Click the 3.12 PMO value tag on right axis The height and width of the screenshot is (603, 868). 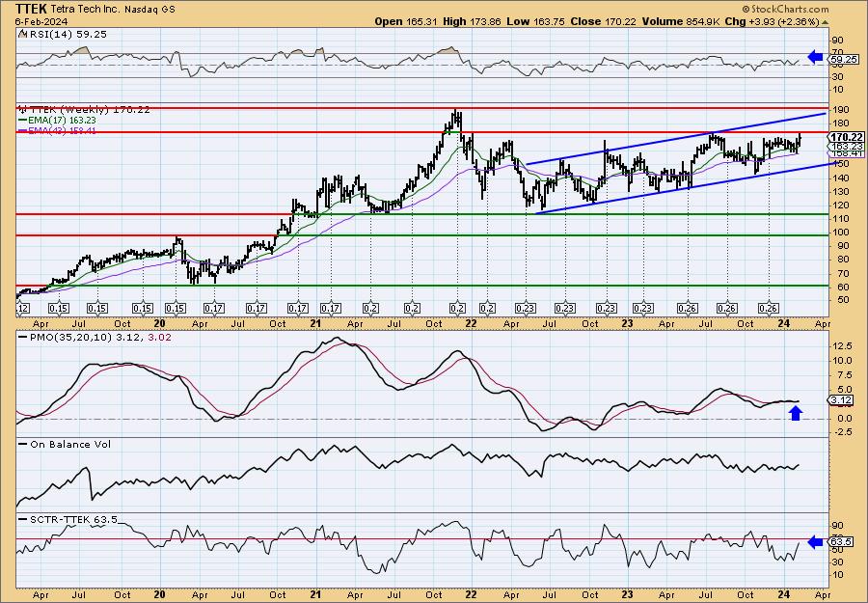[x=841, y=399]
